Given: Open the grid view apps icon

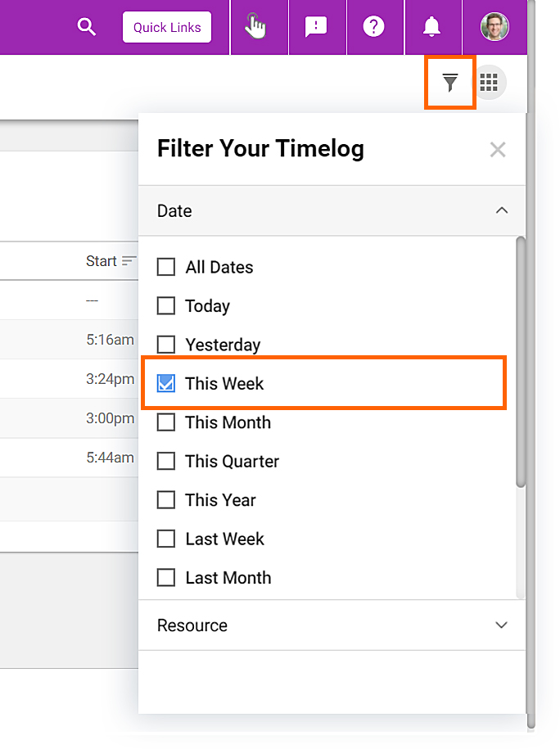Looking at the screenshot, I should pos(489,82).
